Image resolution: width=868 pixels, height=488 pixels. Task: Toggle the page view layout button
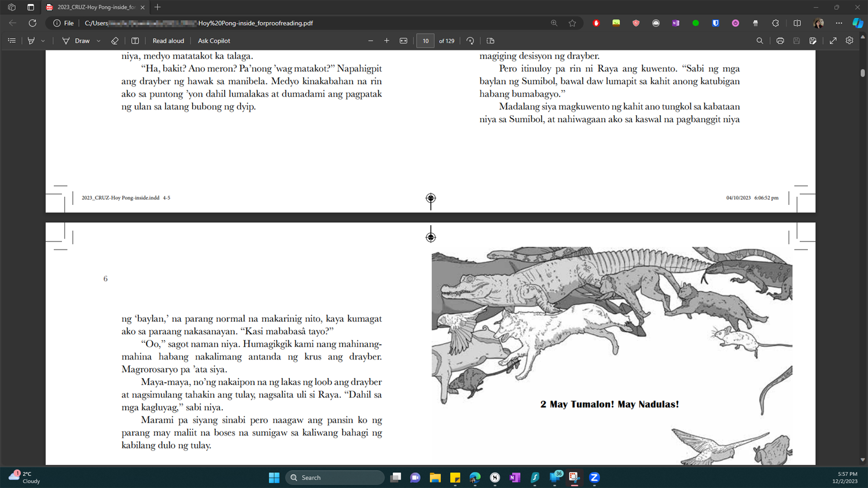click(490, 41)
